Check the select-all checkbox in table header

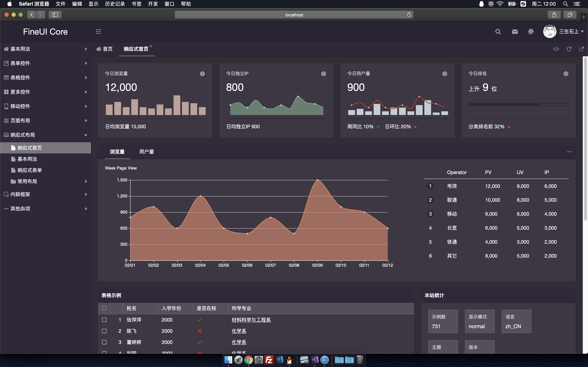coord(104,308)
